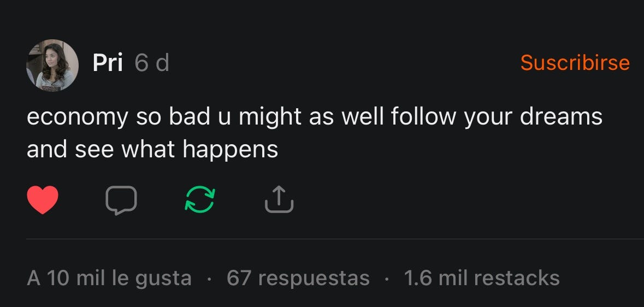Open the like count under the divider
Screen dimensions: 644x307
(109, 278)
